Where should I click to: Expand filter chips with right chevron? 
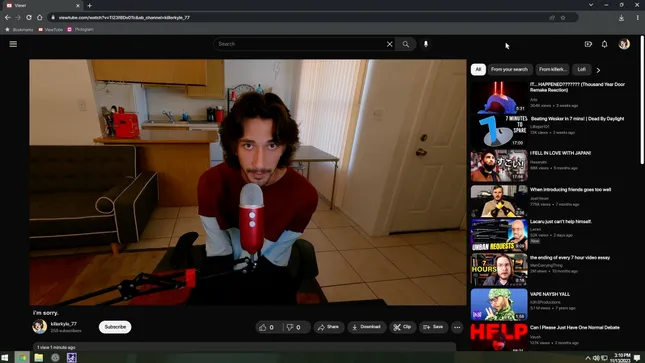(x=598, y=70)
